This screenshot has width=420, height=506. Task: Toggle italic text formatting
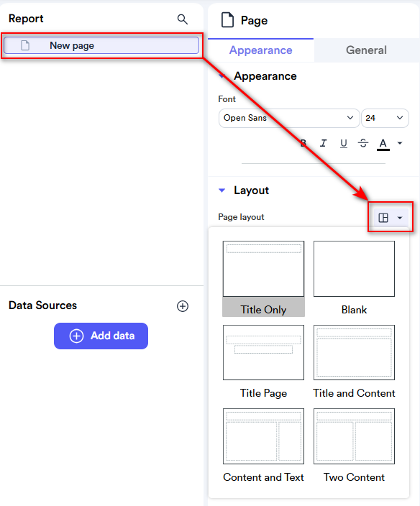[x=323, y=143]
